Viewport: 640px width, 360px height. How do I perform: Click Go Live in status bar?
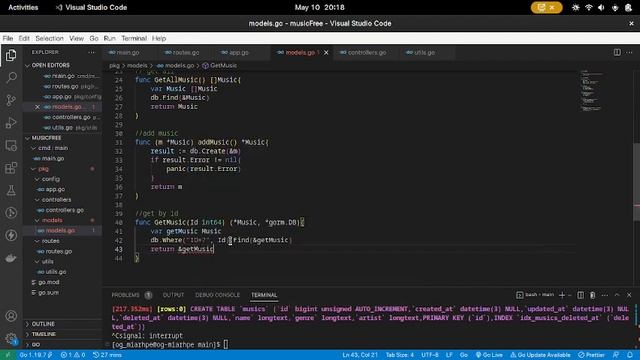[489, 355]
